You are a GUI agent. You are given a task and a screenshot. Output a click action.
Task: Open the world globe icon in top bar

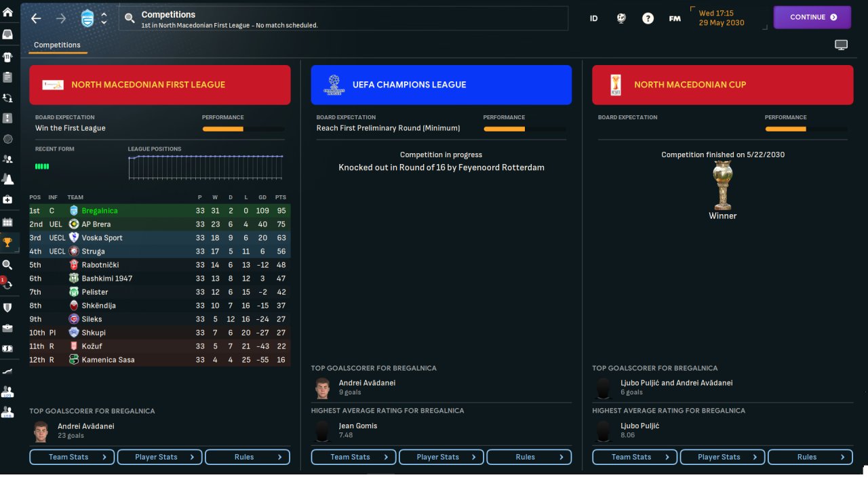(x=621, y=19)
